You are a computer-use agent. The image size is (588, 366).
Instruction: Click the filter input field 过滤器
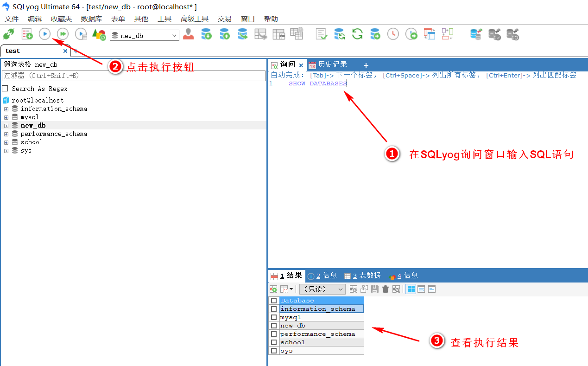[x=133, y=76]
